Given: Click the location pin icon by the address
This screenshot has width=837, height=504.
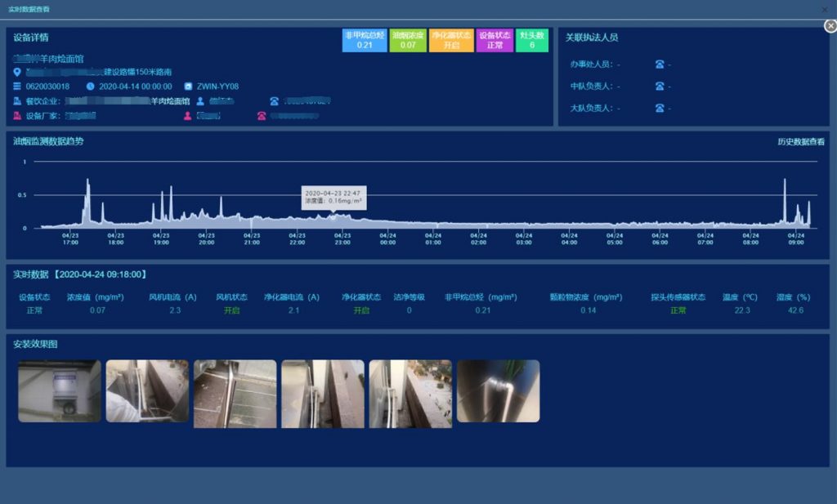Looking at the screenshot, I should tap(18, 72).
